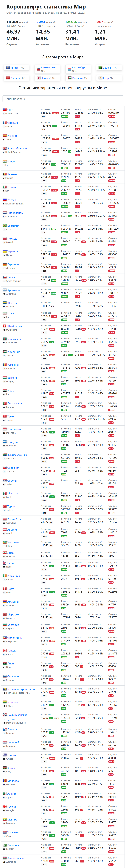Open the Иордания 8% growth card
This screenshot has height=868, width=126.
[78, 78]
